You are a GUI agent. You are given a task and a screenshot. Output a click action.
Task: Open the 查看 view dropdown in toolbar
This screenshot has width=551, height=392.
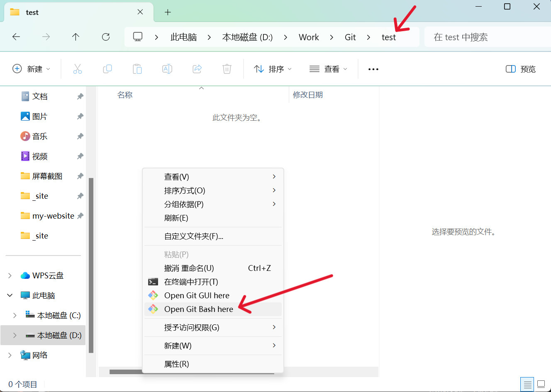pos(328,69)
